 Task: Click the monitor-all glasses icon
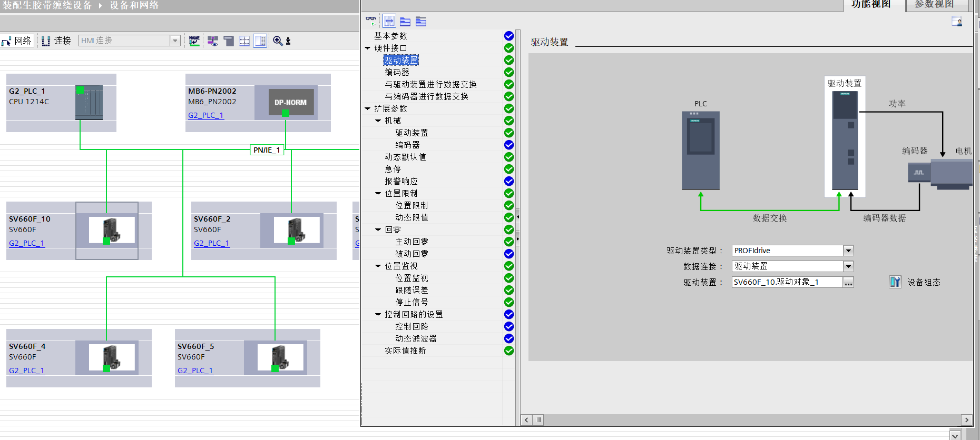tap(371, 21)
